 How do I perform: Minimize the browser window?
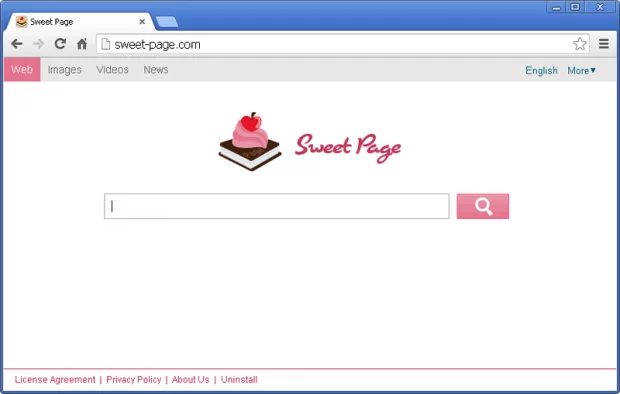point(556,7)
